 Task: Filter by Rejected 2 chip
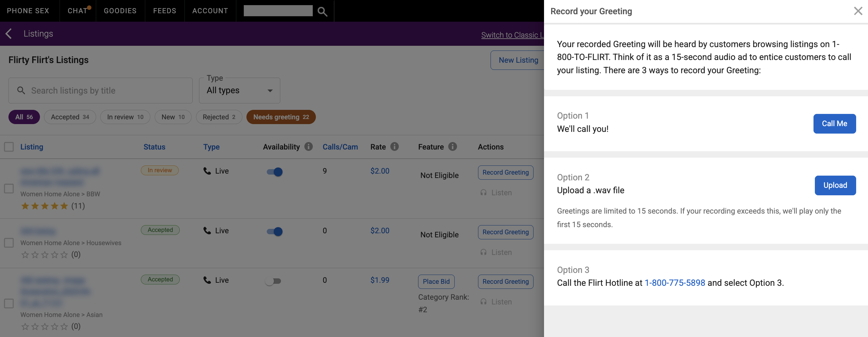click(x=219, y=117)
